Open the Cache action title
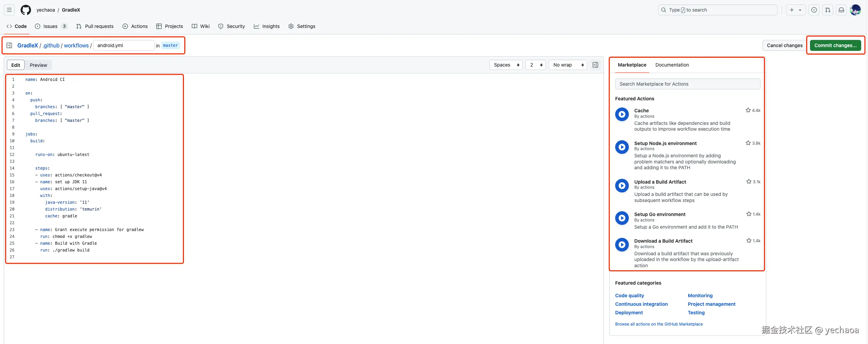The height and width of the screenshot is (344, 868). pyautogui.click(x=641, y=111)
